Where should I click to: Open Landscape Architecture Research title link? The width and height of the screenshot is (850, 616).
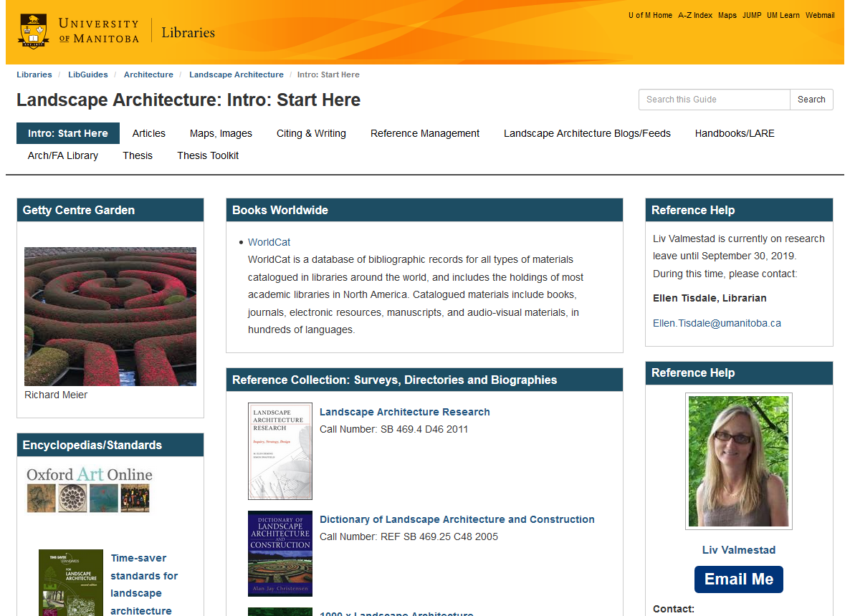(404, 412)
